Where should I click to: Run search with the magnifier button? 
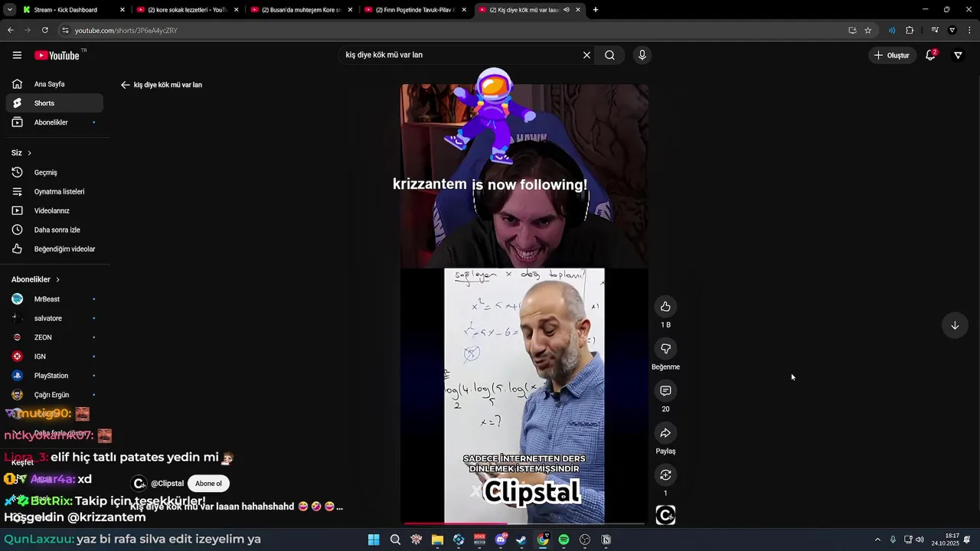pyautogui.click(x=609, y=55)
